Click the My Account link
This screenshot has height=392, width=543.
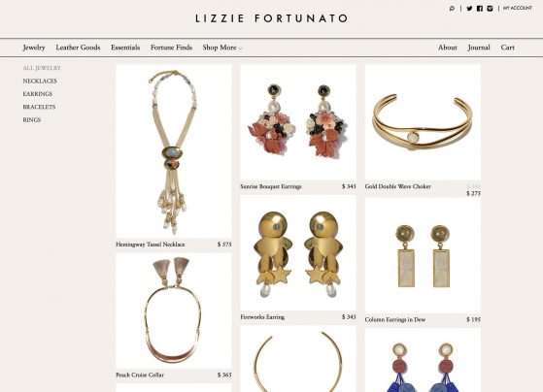click(x=518, y=8)
